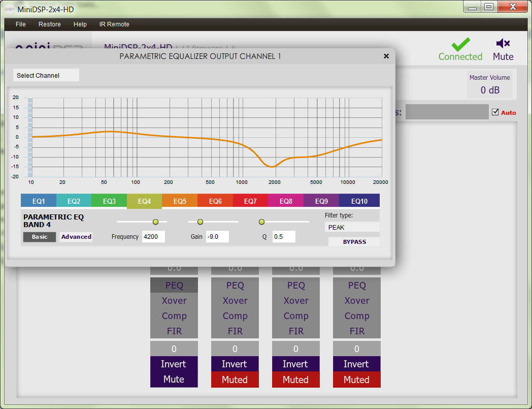Open Comp for third output channel
532x409 pixels.
pos(296,316)
